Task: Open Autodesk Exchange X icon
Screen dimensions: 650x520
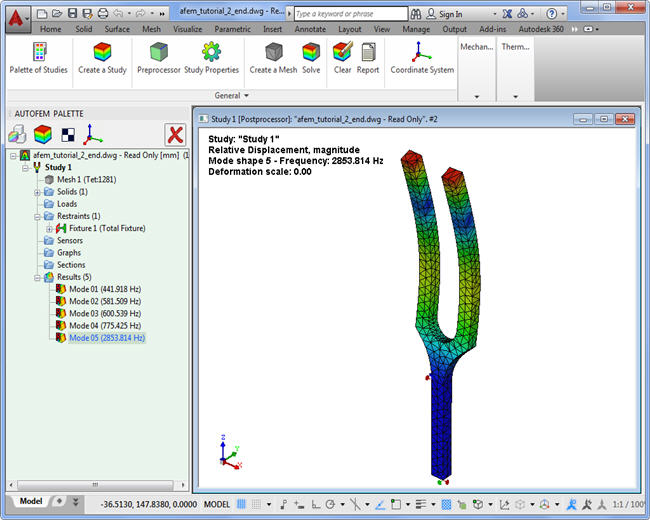Action: point(507,14)
